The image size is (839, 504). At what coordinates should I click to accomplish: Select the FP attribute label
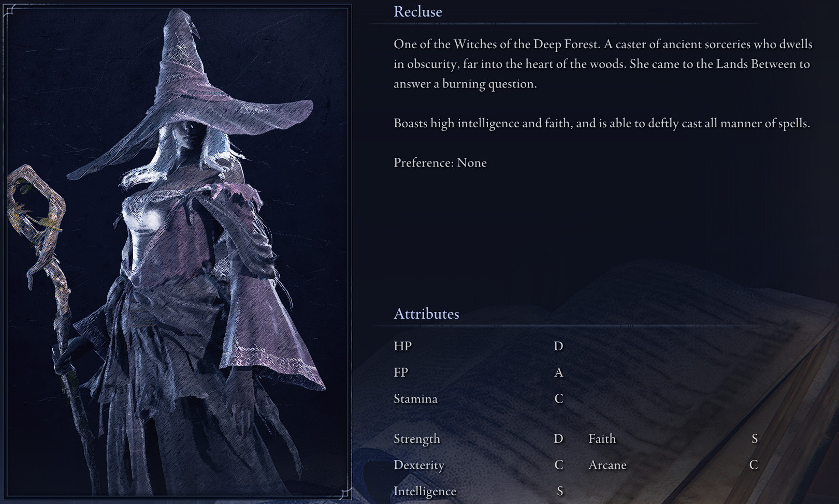401,372
